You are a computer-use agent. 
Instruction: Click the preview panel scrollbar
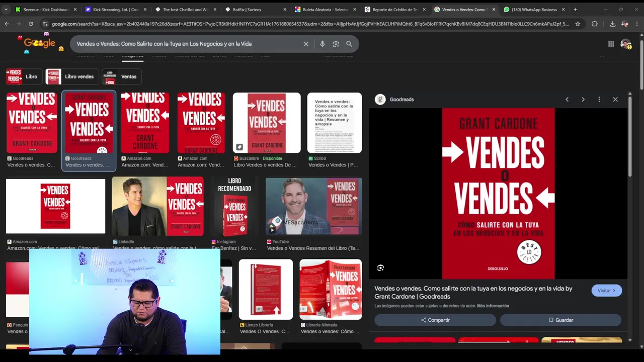click(629, 136)
